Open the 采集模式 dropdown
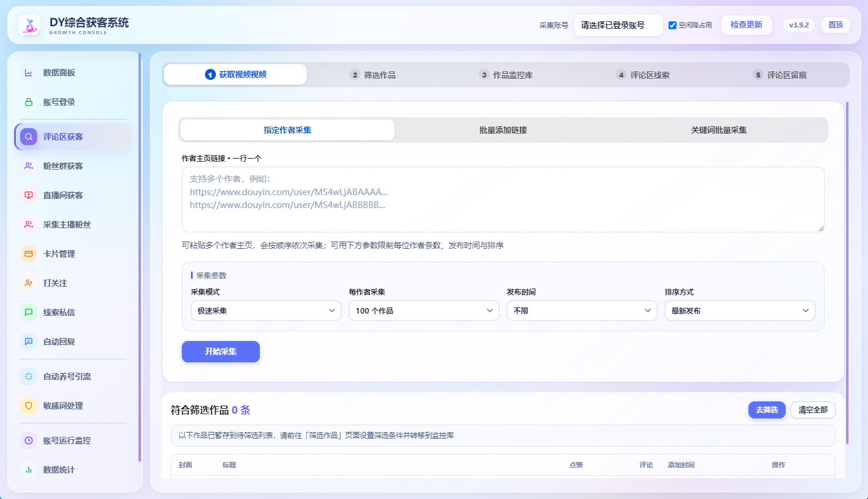The image size is (868, 499). point(266,311)
